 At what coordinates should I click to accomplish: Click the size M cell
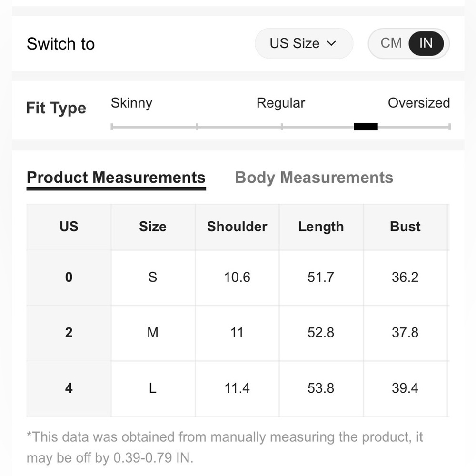(x=153, y=332)
